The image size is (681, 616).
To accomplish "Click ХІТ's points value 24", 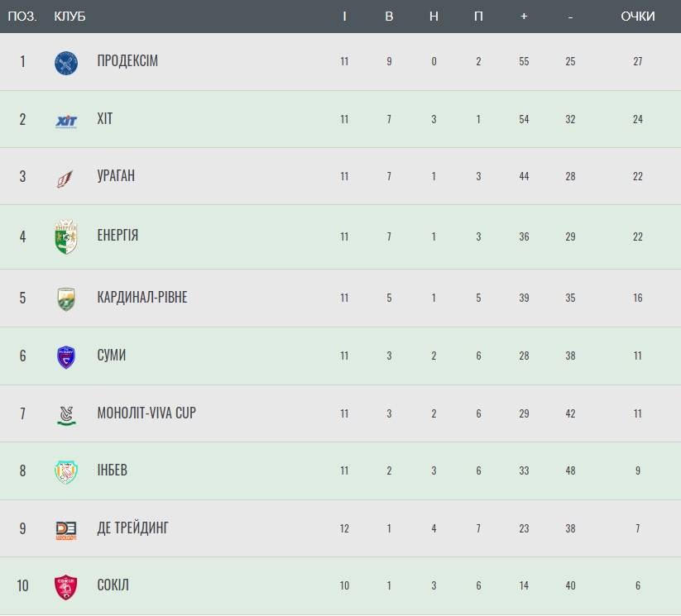I will click(x=637, y=119).
